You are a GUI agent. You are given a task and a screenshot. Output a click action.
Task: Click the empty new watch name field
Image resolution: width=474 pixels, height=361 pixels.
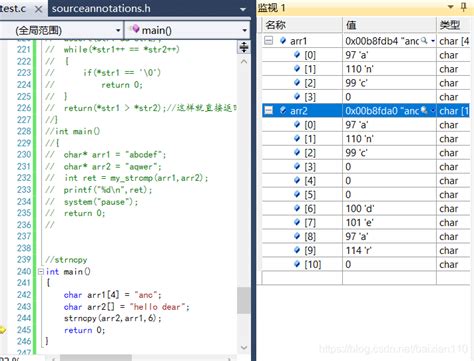[302, 278]
